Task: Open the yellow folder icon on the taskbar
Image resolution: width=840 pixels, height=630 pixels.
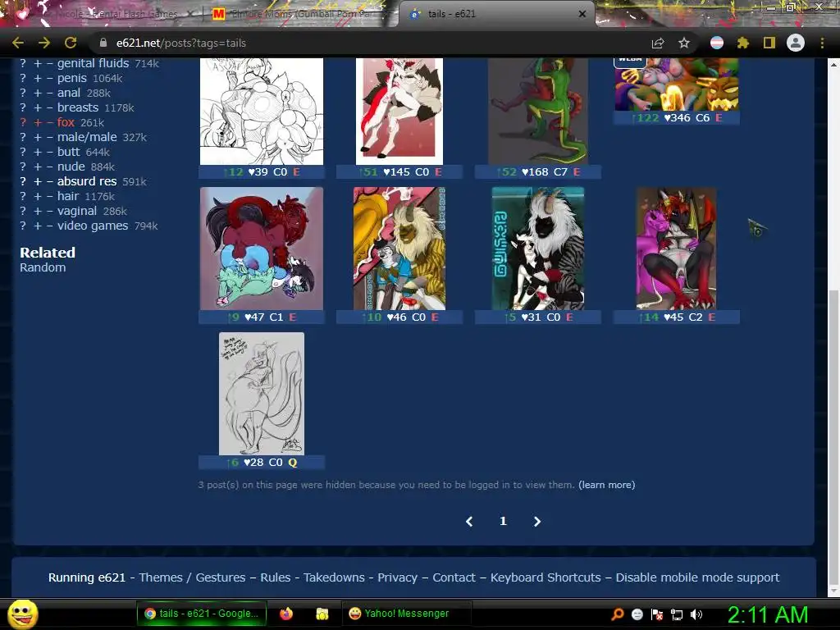Action: [322, 614]
